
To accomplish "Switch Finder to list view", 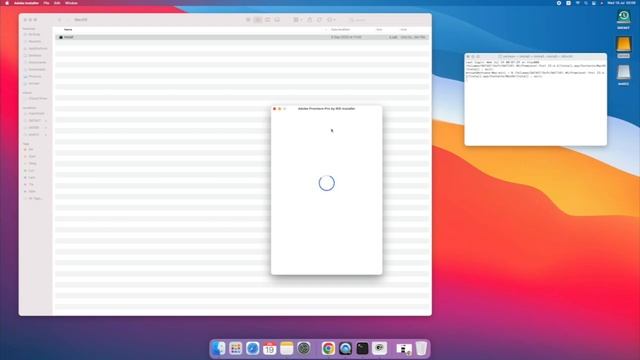I will [258, 20].
